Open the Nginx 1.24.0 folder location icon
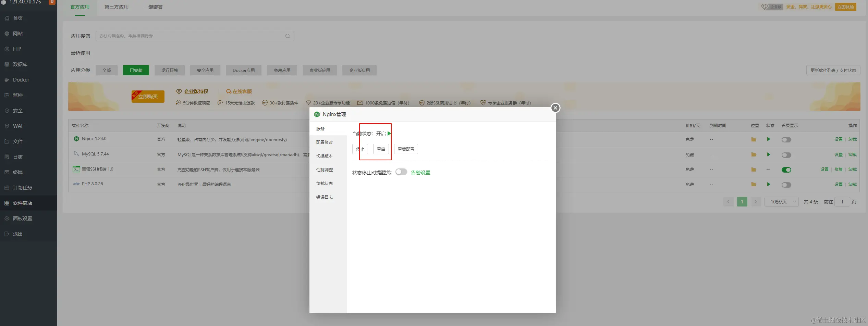Screen dimensions: 868x326 point(754,139)
